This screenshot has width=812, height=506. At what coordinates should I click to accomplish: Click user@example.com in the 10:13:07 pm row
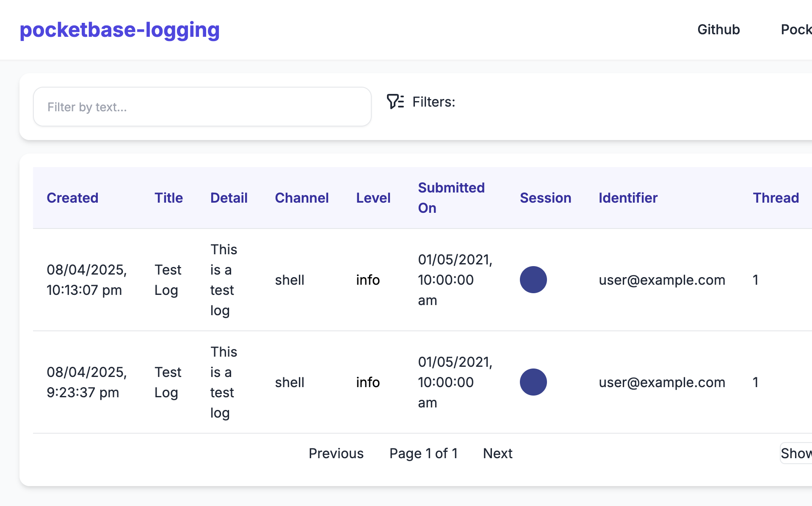pyautogui.click(x=662, y=280)
